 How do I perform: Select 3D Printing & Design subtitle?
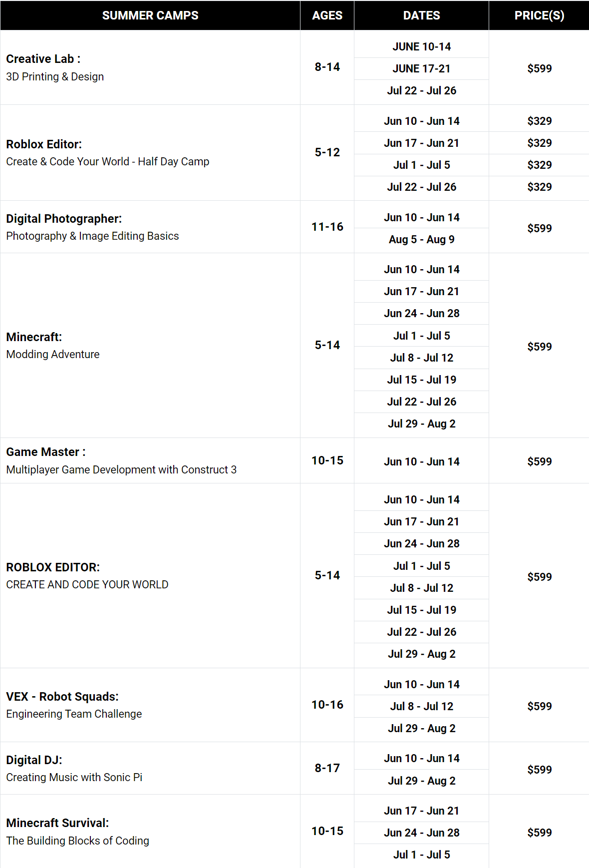click(x=55, y=77)
